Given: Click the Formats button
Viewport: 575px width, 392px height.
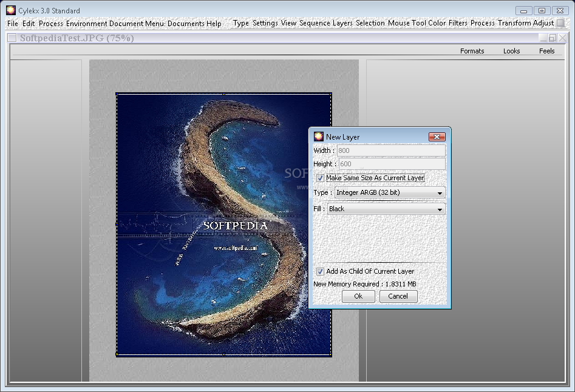Looking at the screenshot, I should [x=472, y=51].
